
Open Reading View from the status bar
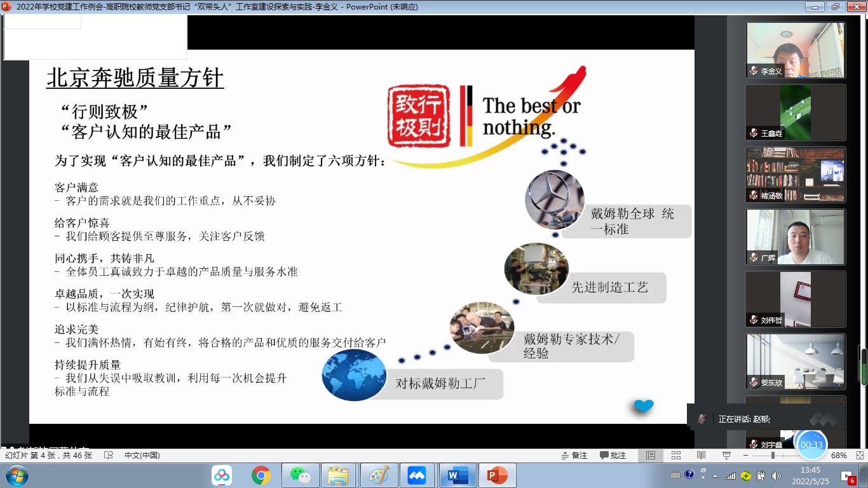(701, 455)
